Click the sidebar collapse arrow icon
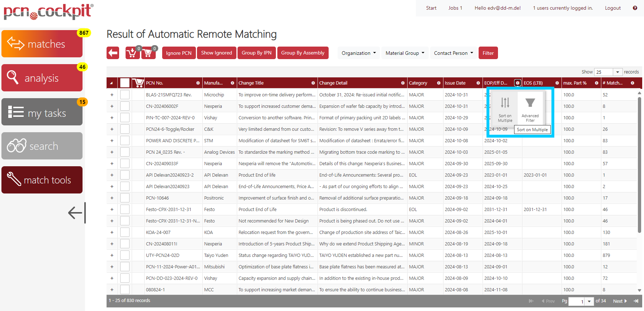644x311 pixels. [76, 212]
